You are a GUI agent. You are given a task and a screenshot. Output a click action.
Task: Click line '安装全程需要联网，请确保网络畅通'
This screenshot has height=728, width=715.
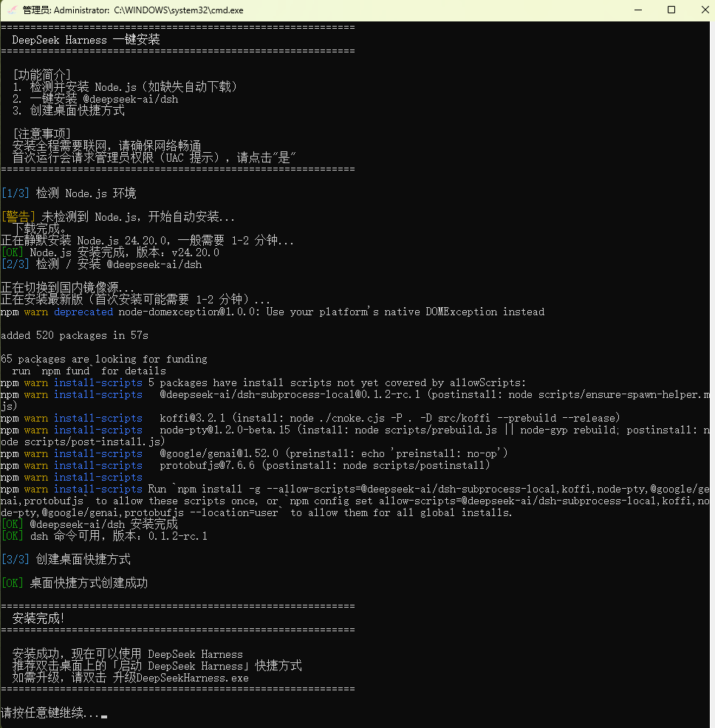107,145
